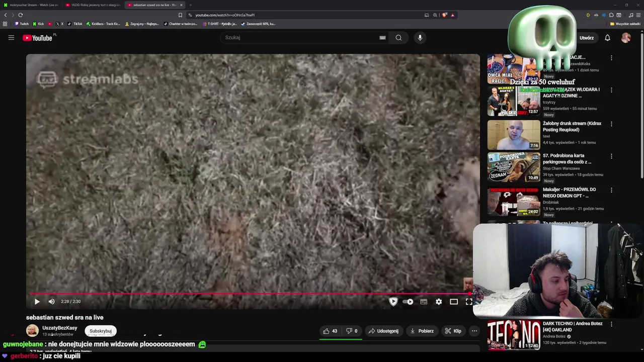
Task: Open YouTube notifications bell
Action: point(607,38)
